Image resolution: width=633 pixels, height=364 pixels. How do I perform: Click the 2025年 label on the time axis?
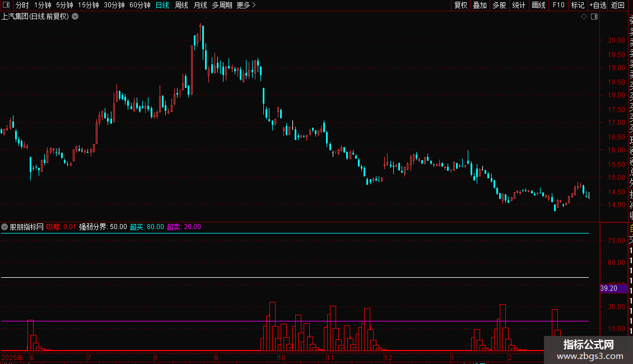tap(12, 357)
